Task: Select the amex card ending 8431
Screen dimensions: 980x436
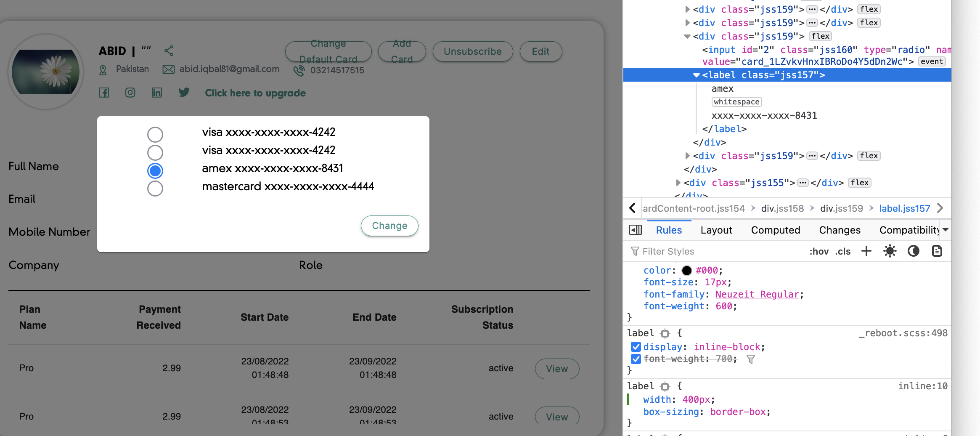Action: 155,170
